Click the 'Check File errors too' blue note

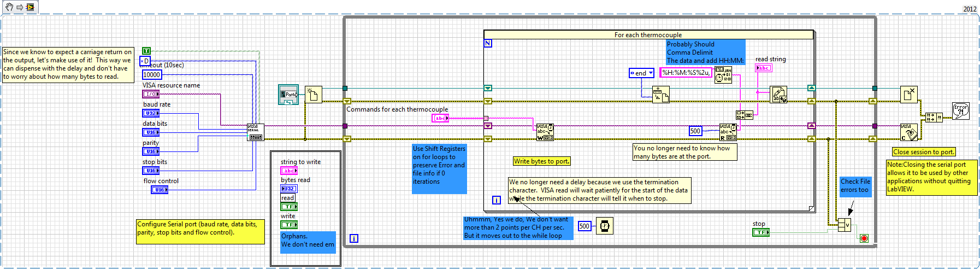tap(855, 186)
